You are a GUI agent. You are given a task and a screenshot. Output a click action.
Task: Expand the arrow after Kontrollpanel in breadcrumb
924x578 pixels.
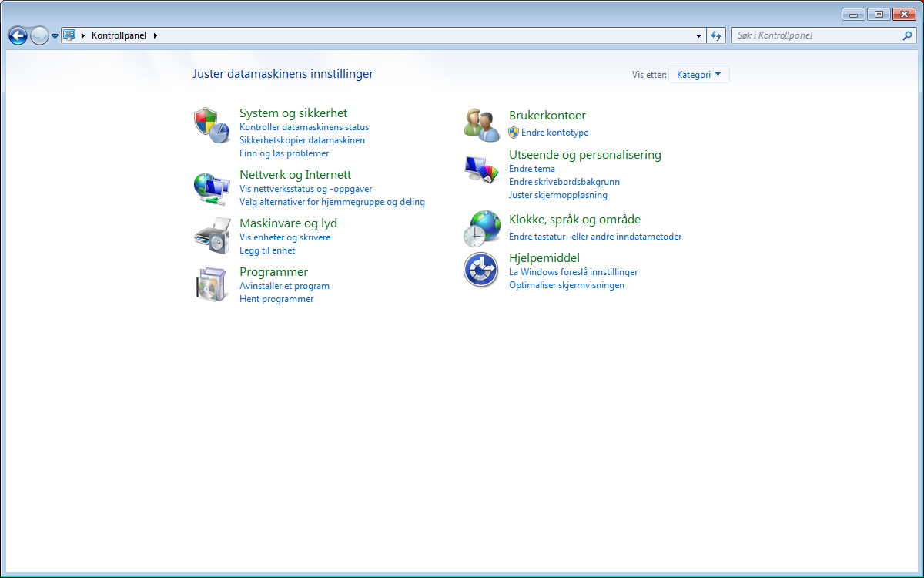(155, 35)
